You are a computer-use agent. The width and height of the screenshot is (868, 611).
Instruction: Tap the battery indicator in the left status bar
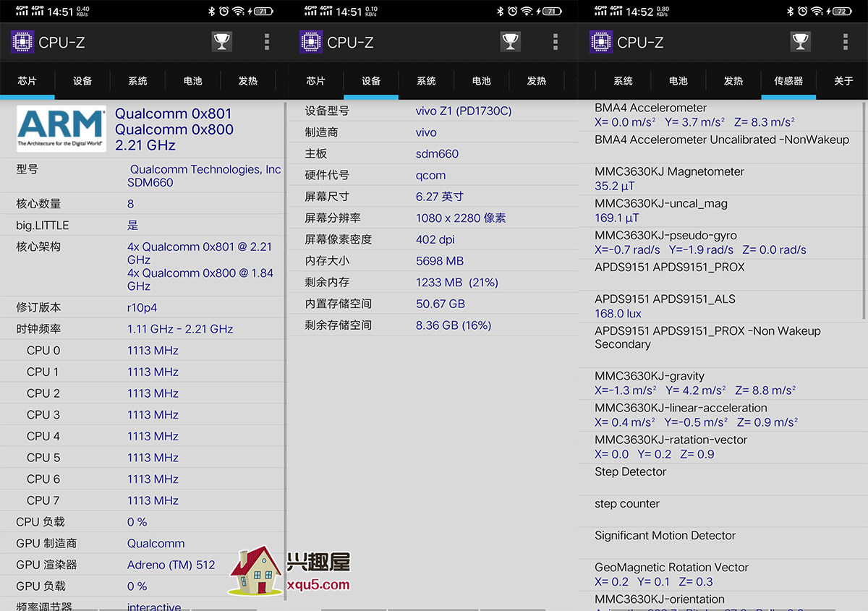tap(263, 11)
